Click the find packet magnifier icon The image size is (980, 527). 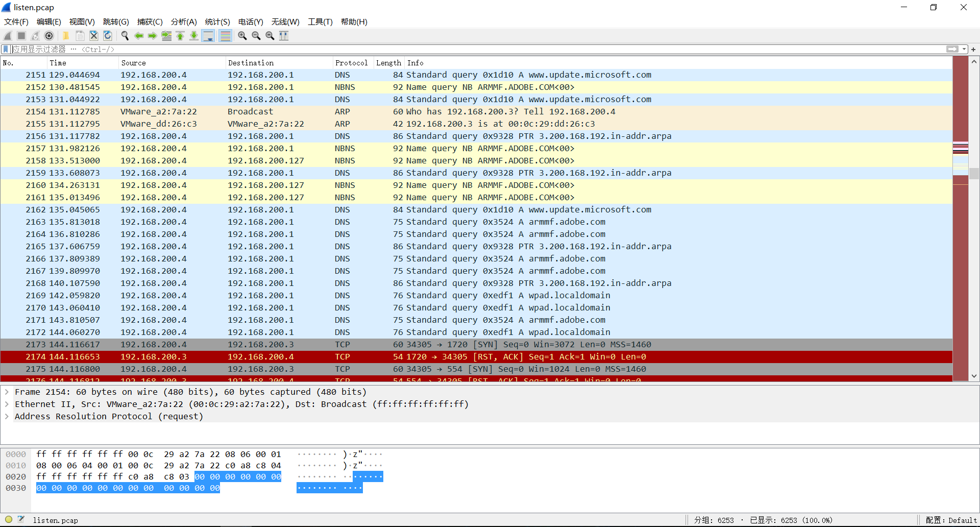pos(125,36)
